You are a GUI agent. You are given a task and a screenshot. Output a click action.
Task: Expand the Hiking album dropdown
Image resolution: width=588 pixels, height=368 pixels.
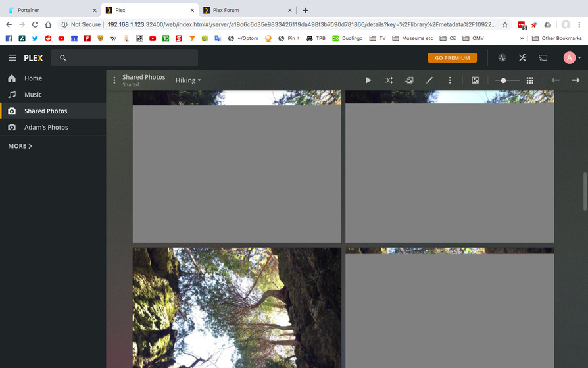pyautogui.click(x=188, y=80)
